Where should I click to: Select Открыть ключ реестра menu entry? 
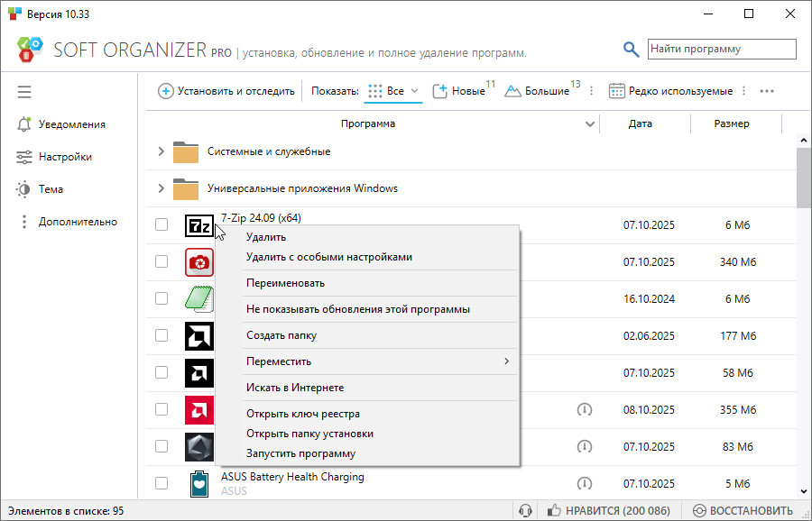(303, 414)
